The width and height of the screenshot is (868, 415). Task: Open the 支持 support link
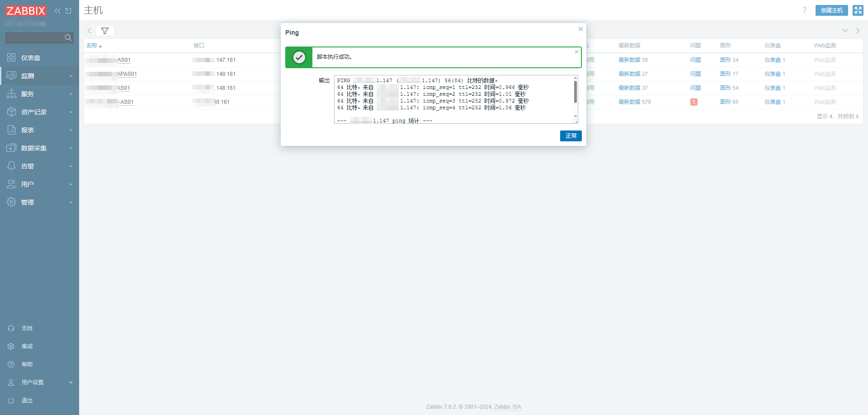tap(27, 328)
